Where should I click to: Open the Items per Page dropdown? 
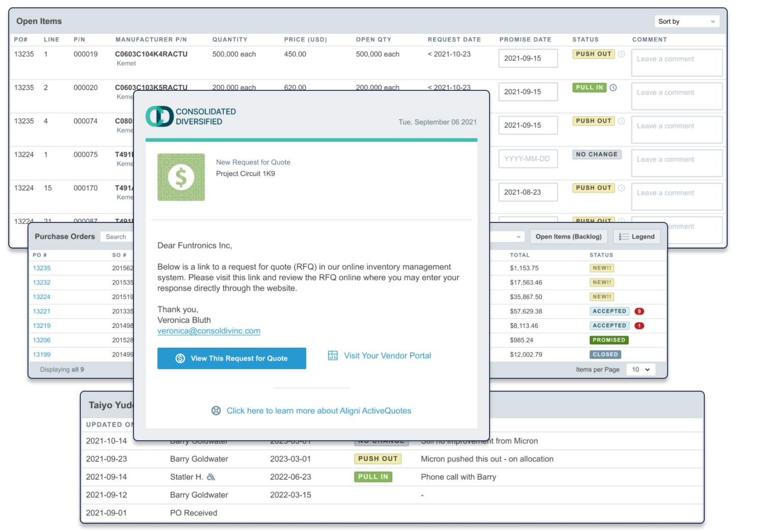tap(640, 369)
